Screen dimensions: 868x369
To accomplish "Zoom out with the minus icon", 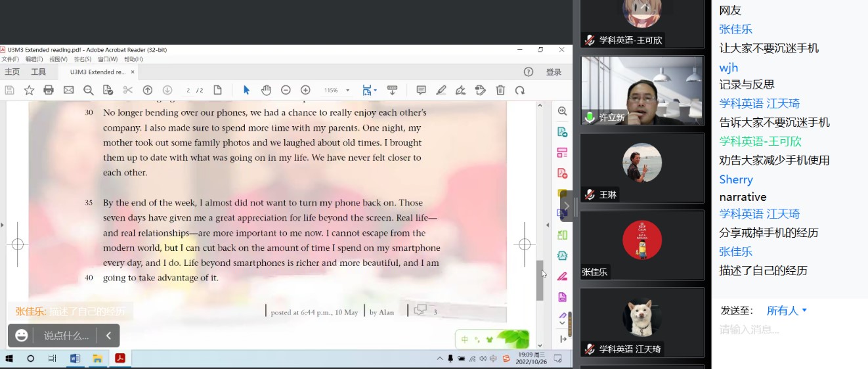I will [286, 90].
